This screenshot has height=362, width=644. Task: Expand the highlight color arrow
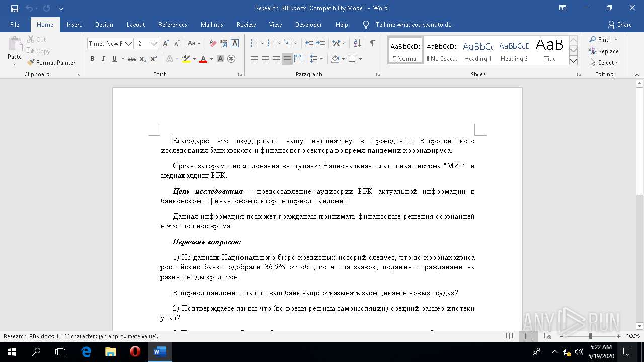tap(194, 59)
